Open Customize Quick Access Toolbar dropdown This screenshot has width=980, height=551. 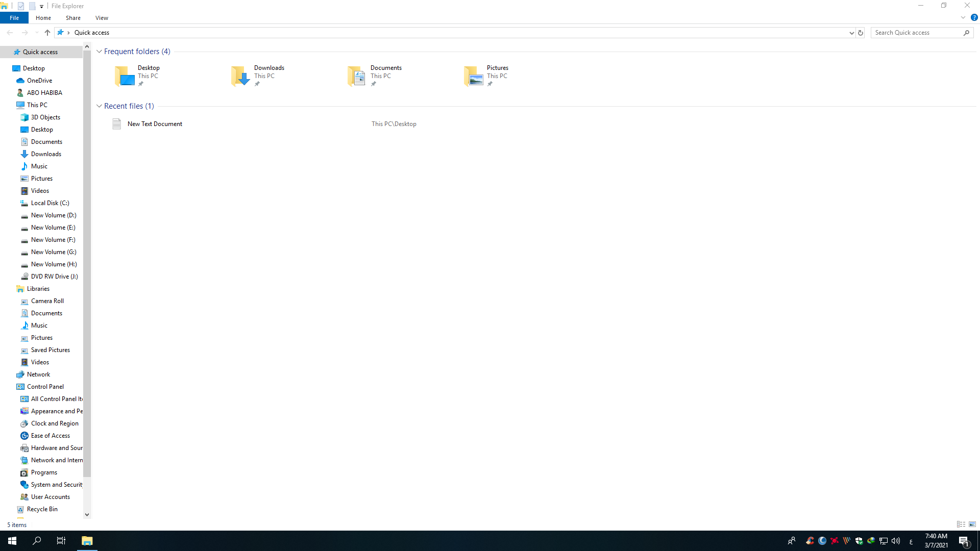coord(41,6)
